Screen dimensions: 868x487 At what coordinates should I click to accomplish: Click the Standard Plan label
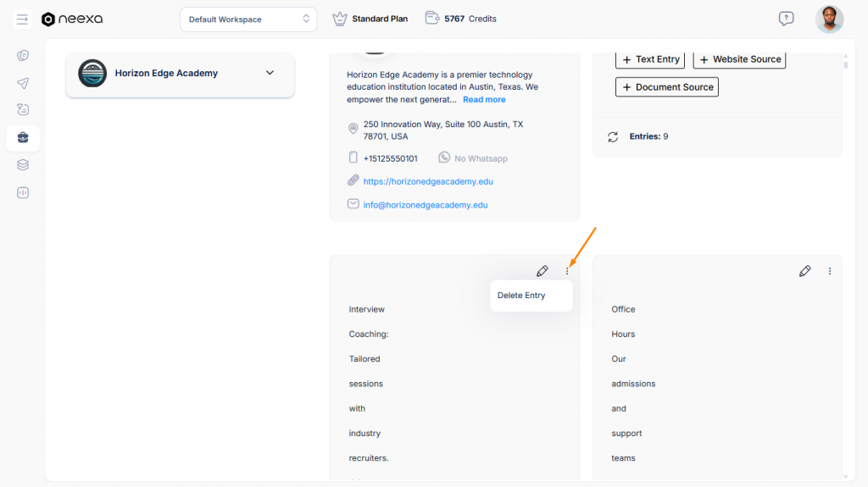pyautogui.click(x=379, y=19)
